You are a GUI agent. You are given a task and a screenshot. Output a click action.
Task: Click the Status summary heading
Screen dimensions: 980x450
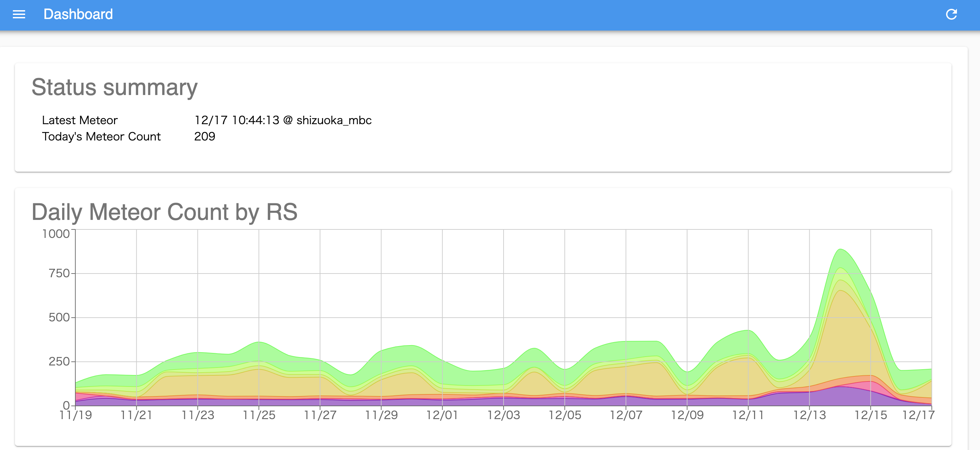click(x=114, y=87)
